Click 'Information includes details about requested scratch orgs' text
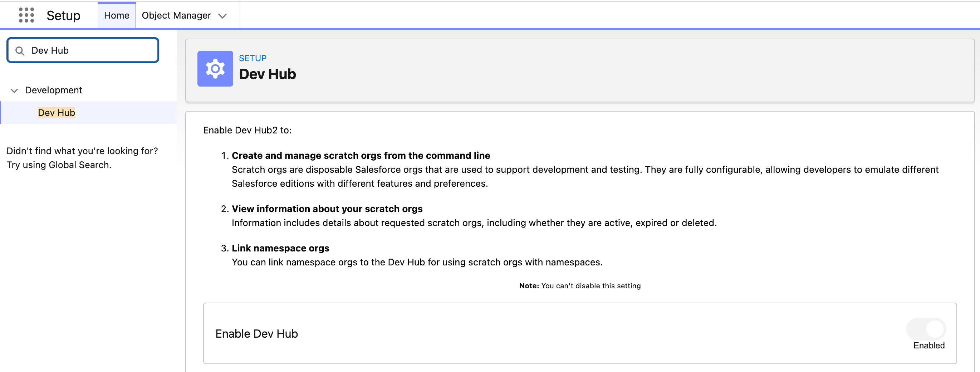Viewport: 980px width, 372px height. coord(474,223)
